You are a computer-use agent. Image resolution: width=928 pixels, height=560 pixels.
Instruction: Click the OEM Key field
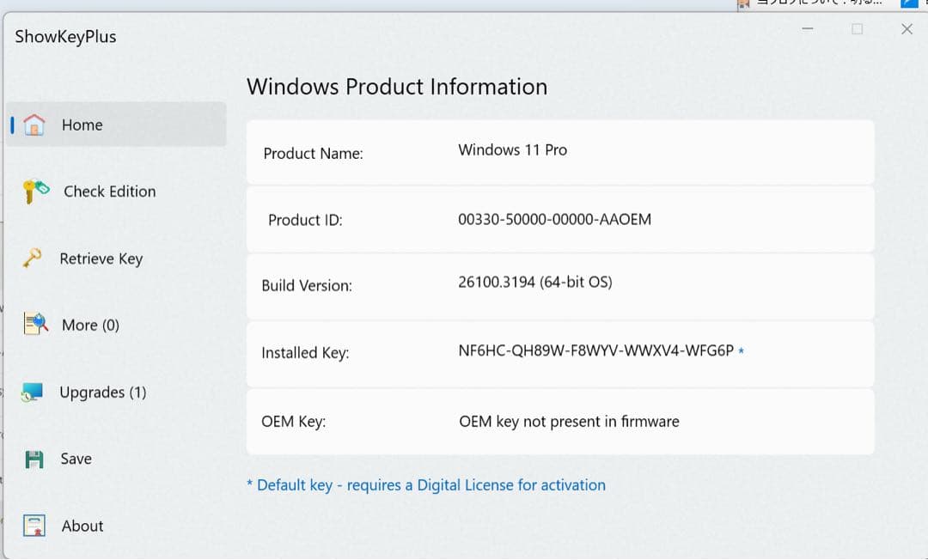pyautogui.click(x=559, y=421)
